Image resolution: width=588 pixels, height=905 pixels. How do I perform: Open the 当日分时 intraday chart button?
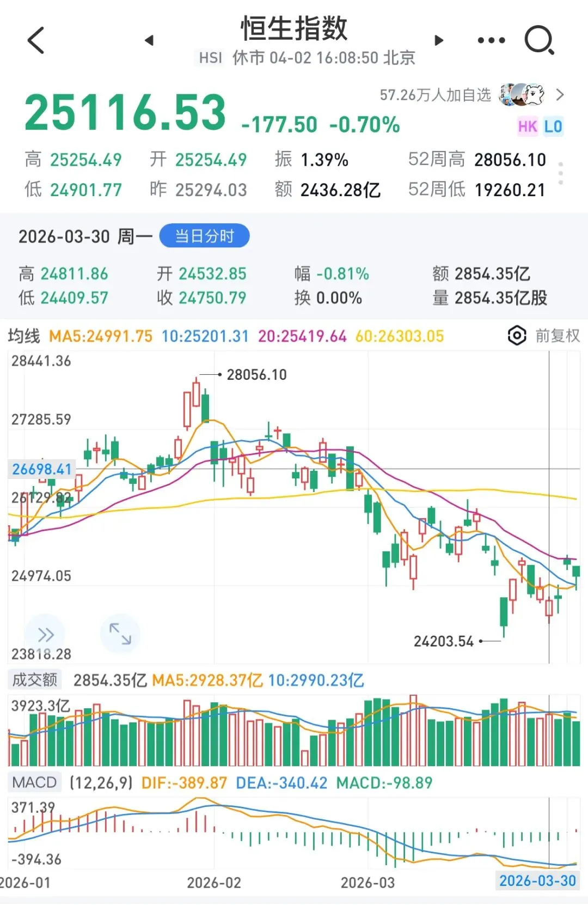(204, 236)
